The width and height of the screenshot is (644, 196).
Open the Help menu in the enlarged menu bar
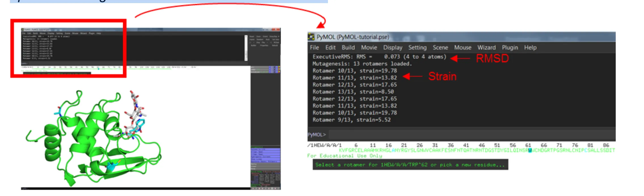click(530, 48)
